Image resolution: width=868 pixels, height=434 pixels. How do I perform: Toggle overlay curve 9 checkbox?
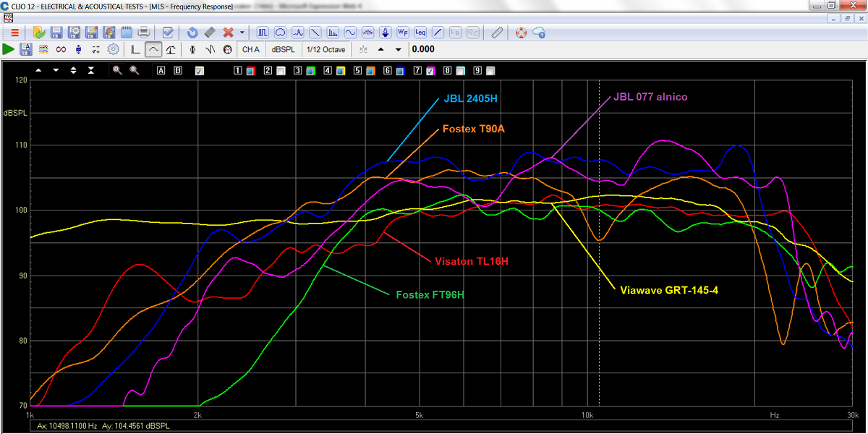click(x=490, y=71)
